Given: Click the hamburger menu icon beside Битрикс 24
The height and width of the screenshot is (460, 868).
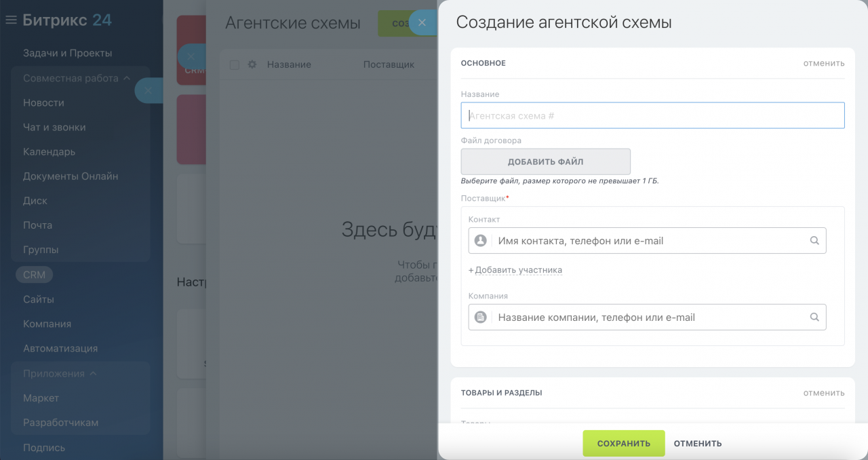Looking at the screenshot, I should 11,20.
